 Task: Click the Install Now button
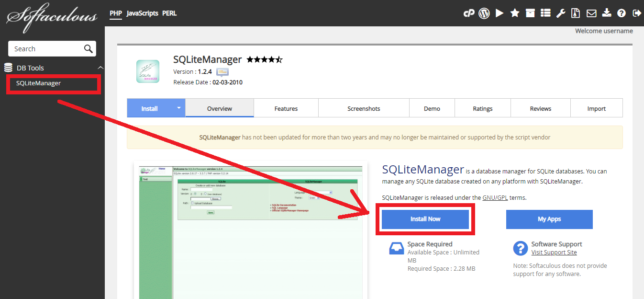(x=425, y=218)
